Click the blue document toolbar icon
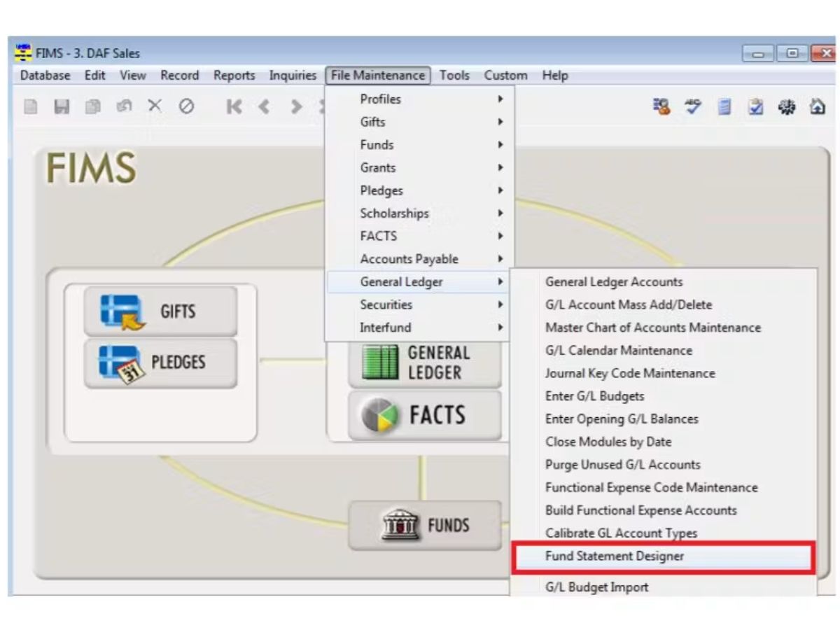 tap(724, 106)
